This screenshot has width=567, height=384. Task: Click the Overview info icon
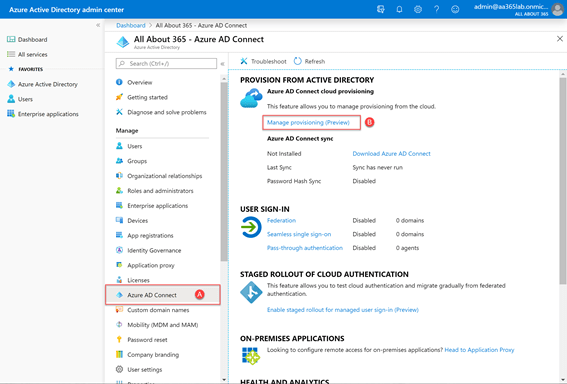click(x=119, y=82)
